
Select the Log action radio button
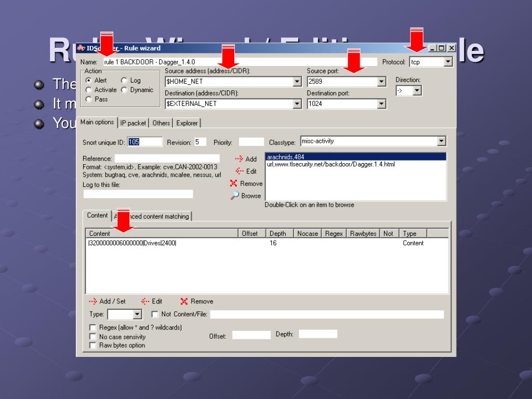click(124, 81)
